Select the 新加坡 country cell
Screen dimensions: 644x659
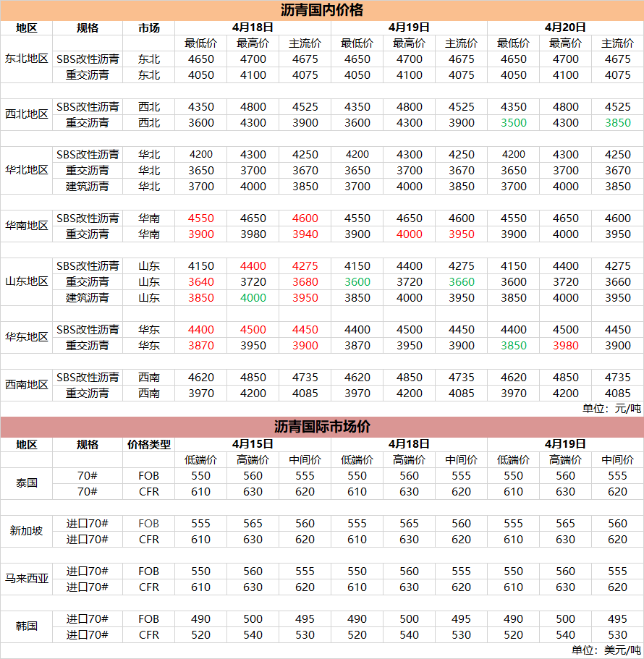point(27,531)
